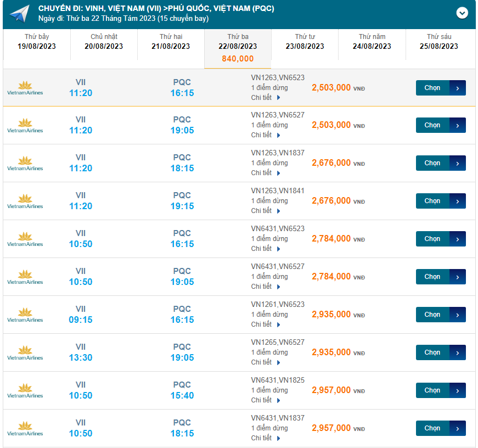478x448 pixels.
Task: Switch to Chủ nhật 20/08/2023 date tab
Action: [x=104, y=42]
